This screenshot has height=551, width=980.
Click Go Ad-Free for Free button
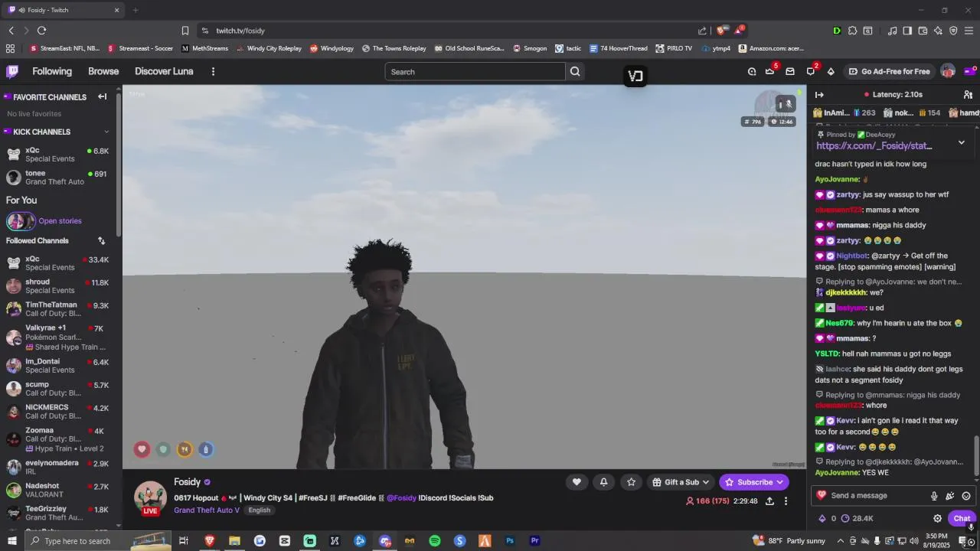(888, 71)
